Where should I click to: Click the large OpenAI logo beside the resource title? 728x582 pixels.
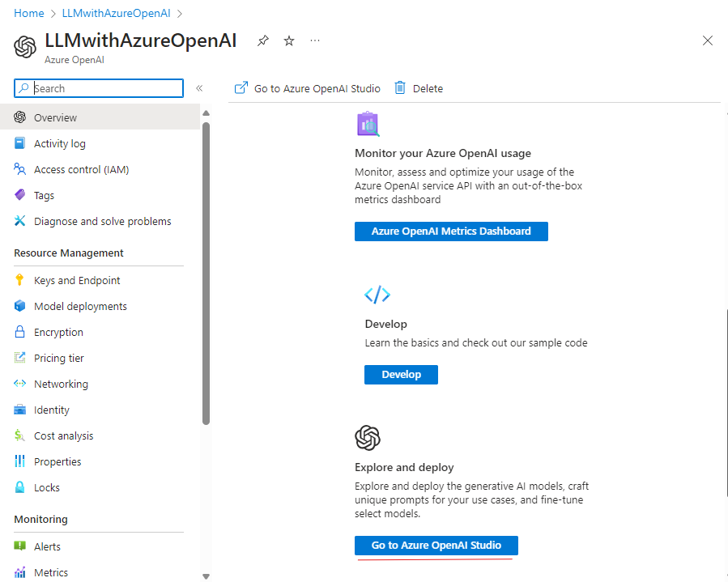(25, 47)
